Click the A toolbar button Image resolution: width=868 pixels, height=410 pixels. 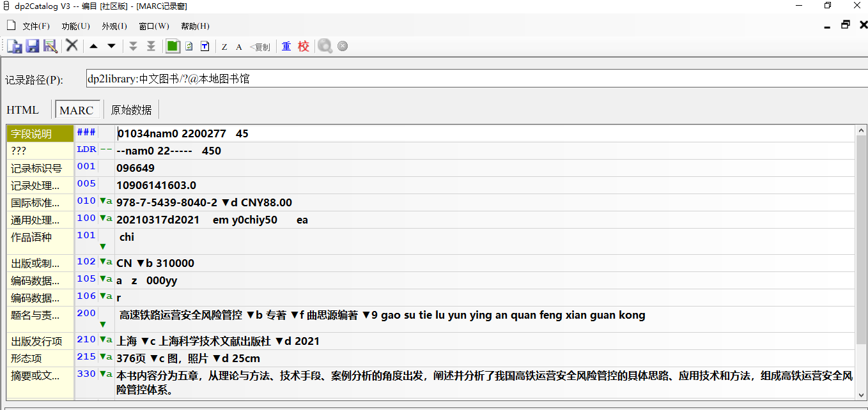tap(239, 47)
